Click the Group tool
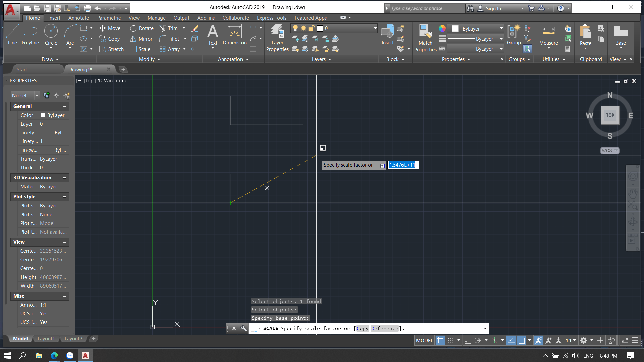 pyautogui.click(x=514, y=35)
